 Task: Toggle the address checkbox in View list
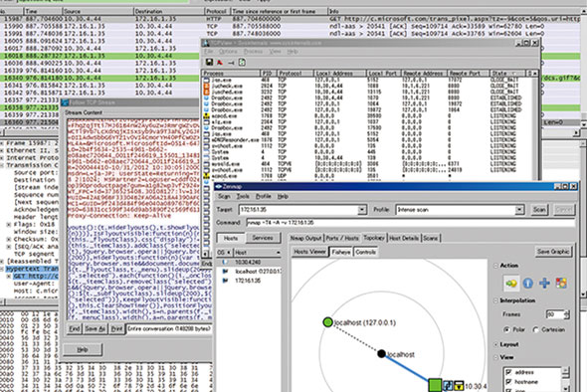[508, 372]
